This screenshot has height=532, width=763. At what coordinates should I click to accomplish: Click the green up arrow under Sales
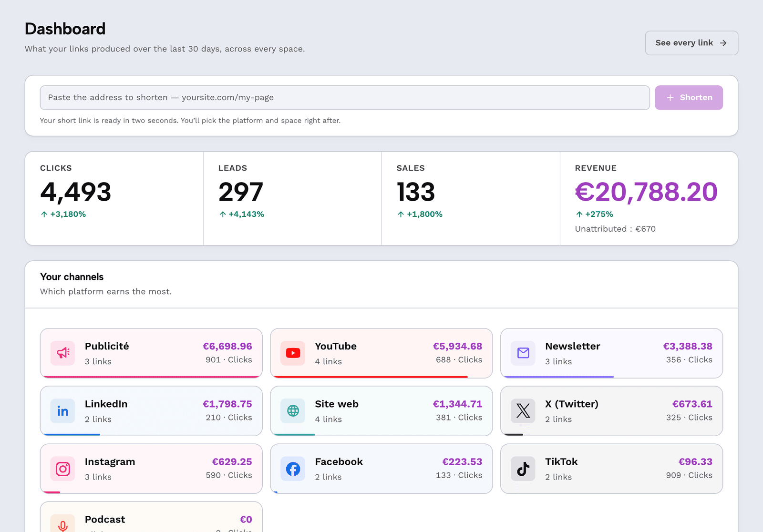tap(401, 215)
